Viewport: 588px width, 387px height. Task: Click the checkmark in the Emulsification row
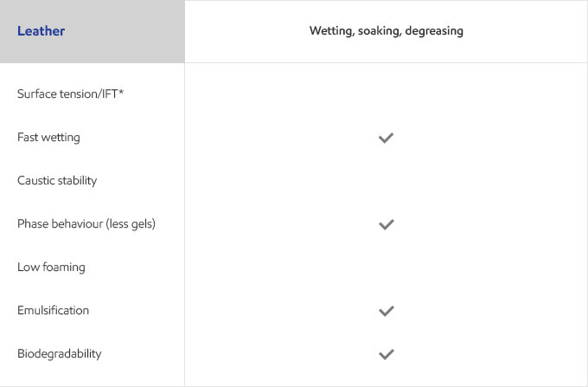[386, 311]
